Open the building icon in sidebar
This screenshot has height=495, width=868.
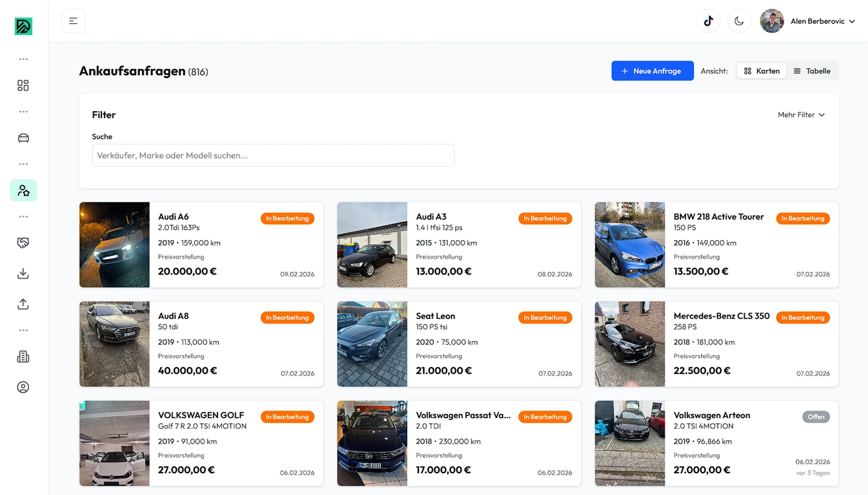23,357
